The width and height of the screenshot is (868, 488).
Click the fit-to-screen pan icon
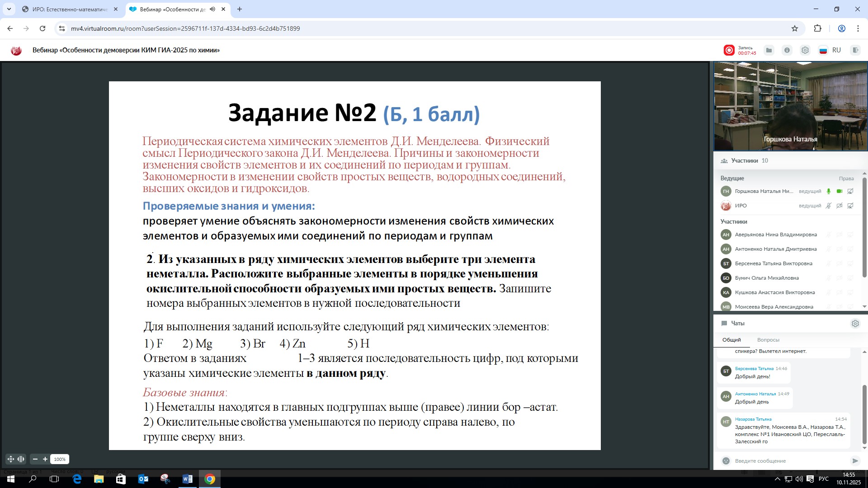11,459
